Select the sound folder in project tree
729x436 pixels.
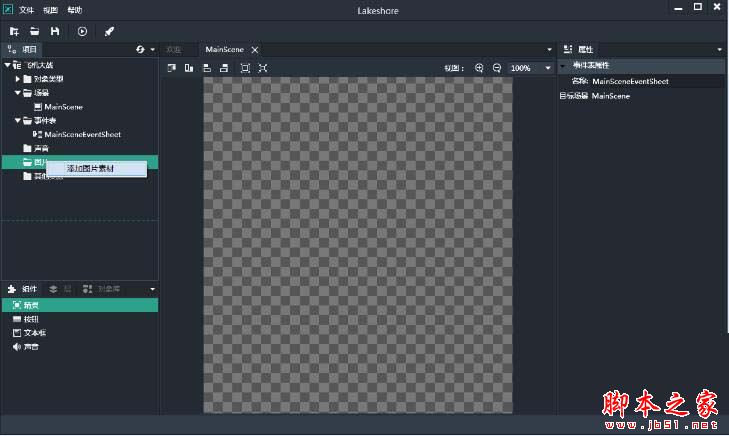point(36,148)
